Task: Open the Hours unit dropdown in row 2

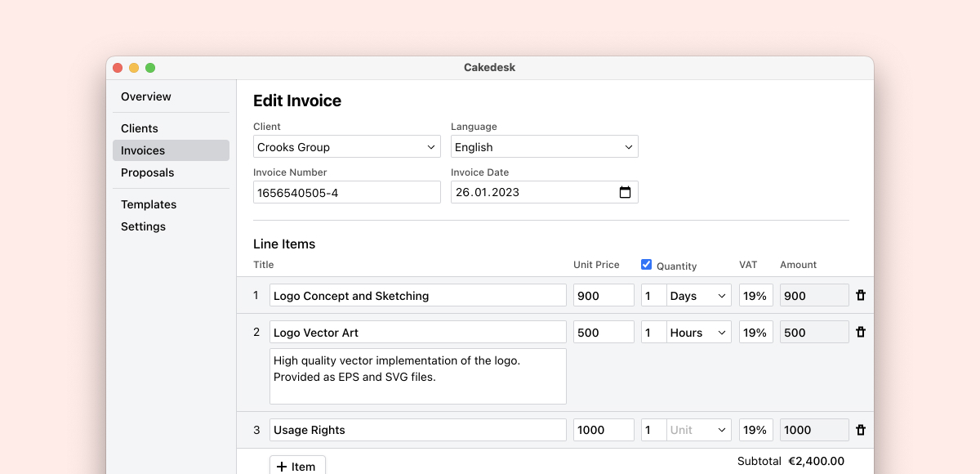Action: tap(698, 333)
